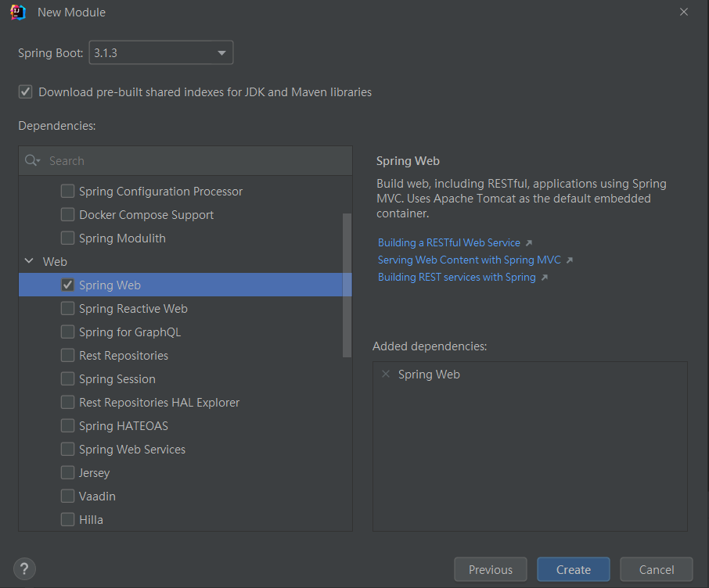Click the Cancel button
The image size is (709, 588).
pos(656,569)
